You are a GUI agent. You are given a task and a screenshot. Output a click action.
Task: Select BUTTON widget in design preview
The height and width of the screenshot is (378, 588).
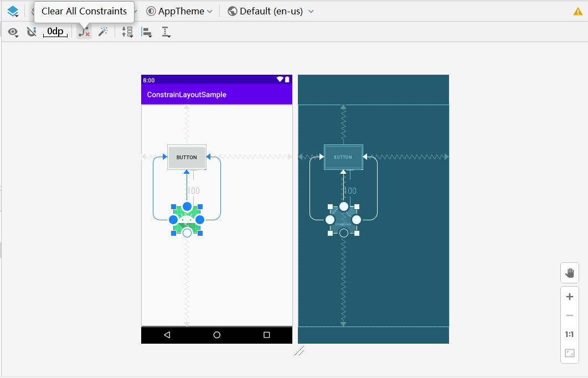(x=187, y=157)
